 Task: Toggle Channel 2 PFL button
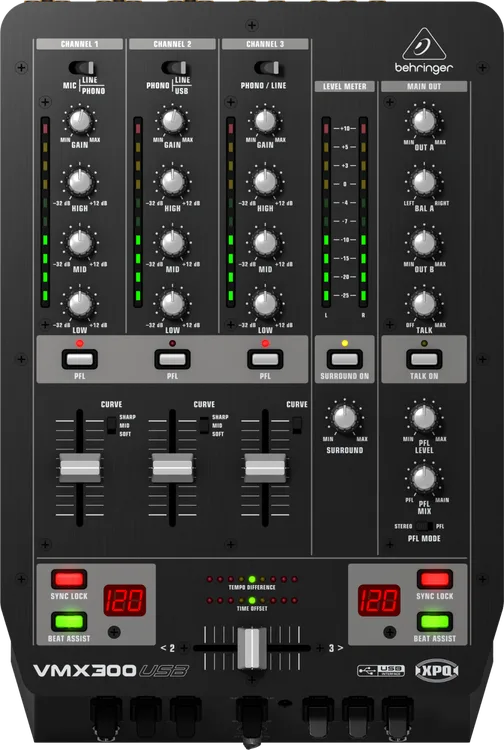(173, 359)
